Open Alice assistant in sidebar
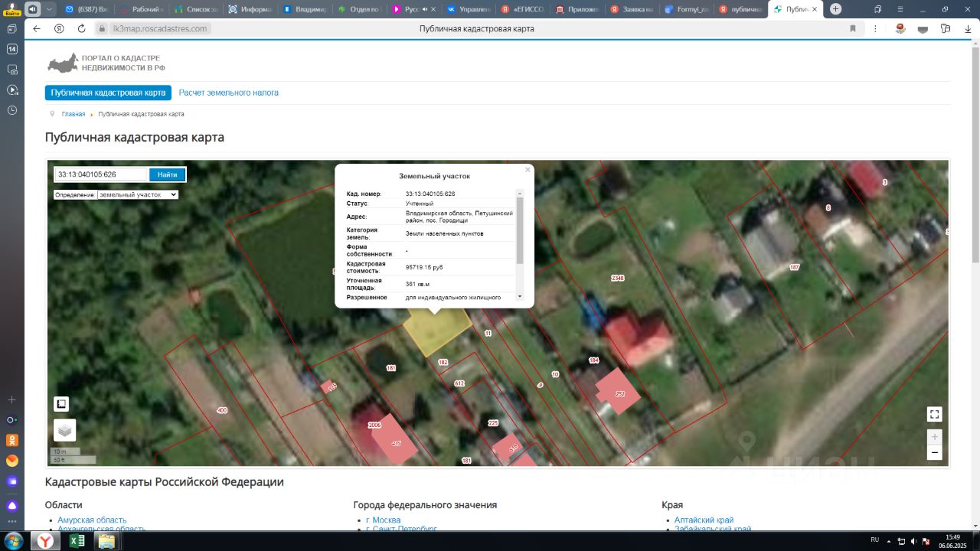The height and width of the screenshot is (551, 980). point(12,506)
